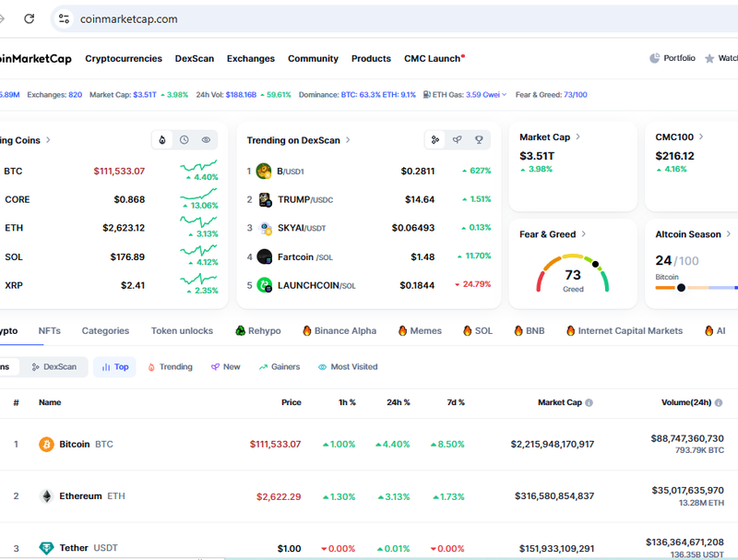Expand the CMC100 card chevron
Screen dimensions: 738x560
[701, 137]
